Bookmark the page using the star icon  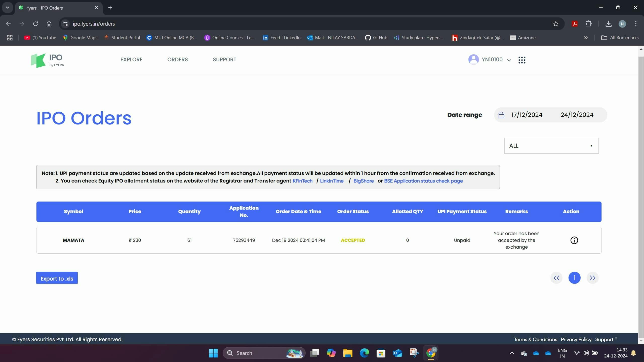[x=555, y=24]
